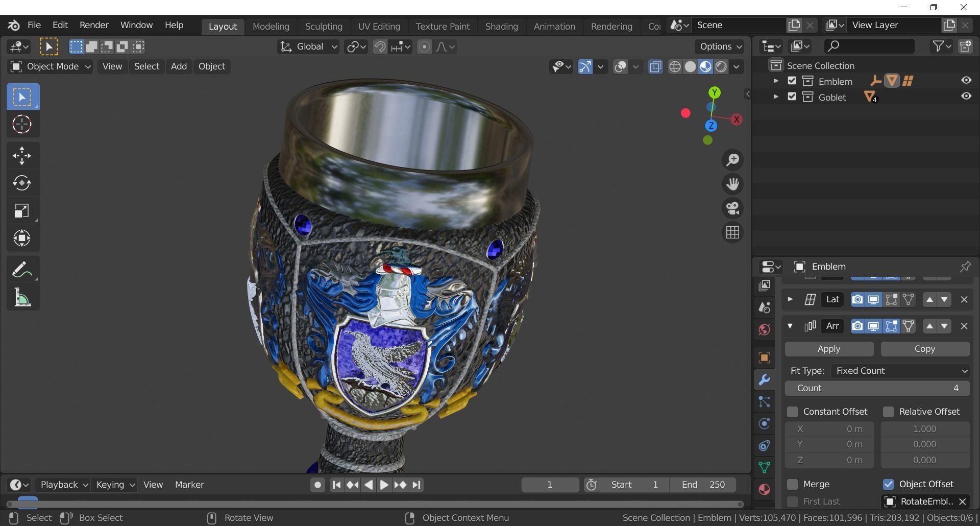Uncheck the Goblet collection checkbox
The height and width of the screenshot is (526, 980).
tap(792, 97)
